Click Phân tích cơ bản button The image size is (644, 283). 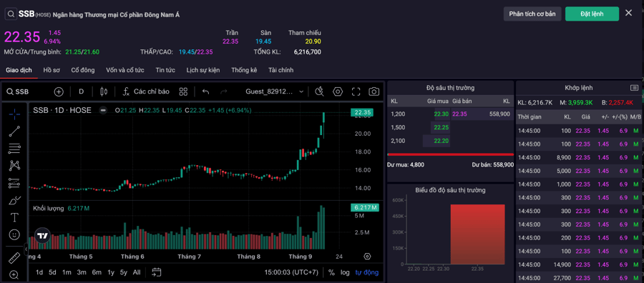coord(532,14)
